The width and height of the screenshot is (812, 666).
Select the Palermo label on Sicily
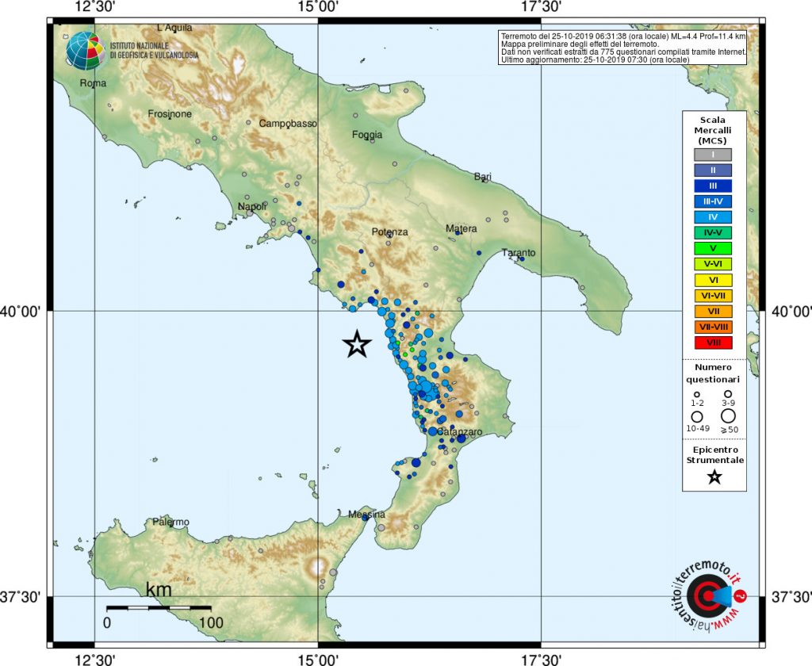[170, 522]
